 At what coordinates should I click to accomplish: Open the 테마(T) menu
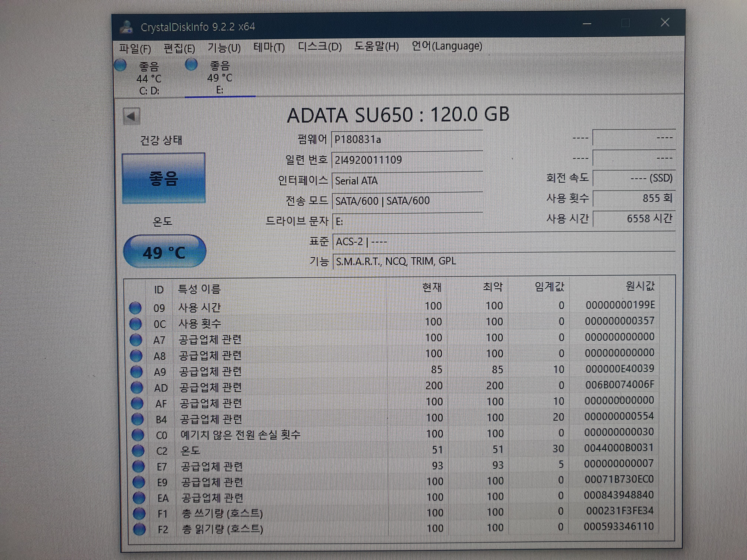click(x=269, y=47)
